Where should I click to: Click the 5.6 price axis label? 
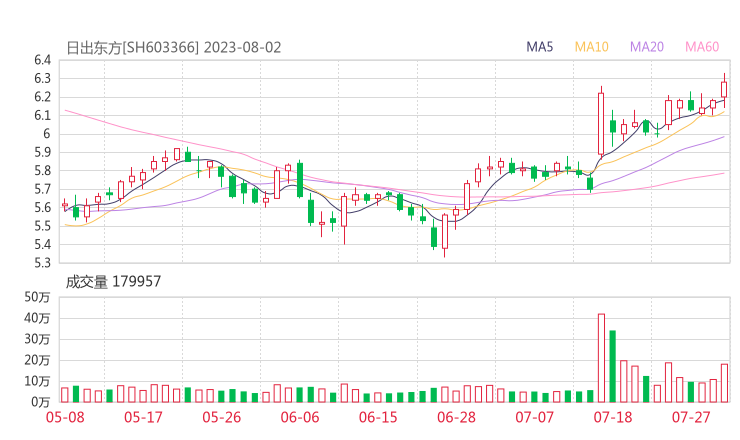[42, 208]
